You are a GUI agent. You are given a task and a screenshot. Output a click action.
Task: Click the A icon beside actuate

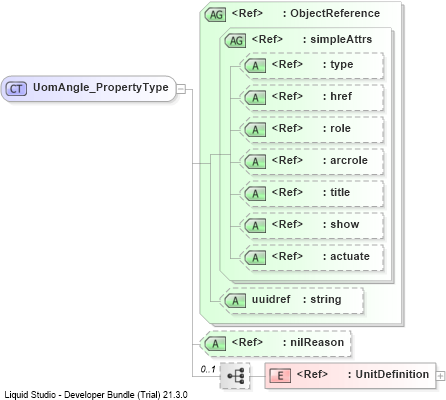coord(255,258)
